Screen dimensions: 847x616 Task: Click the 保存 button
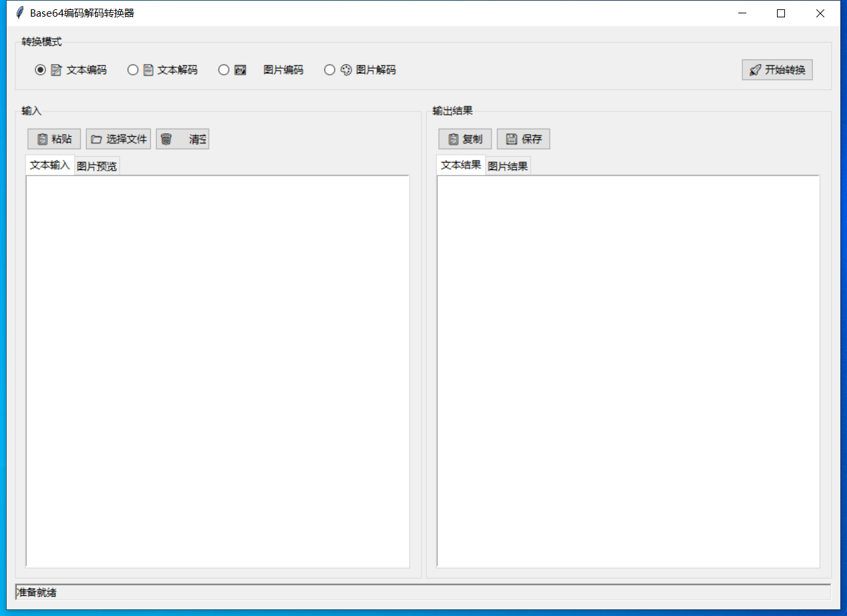(524, 139)
